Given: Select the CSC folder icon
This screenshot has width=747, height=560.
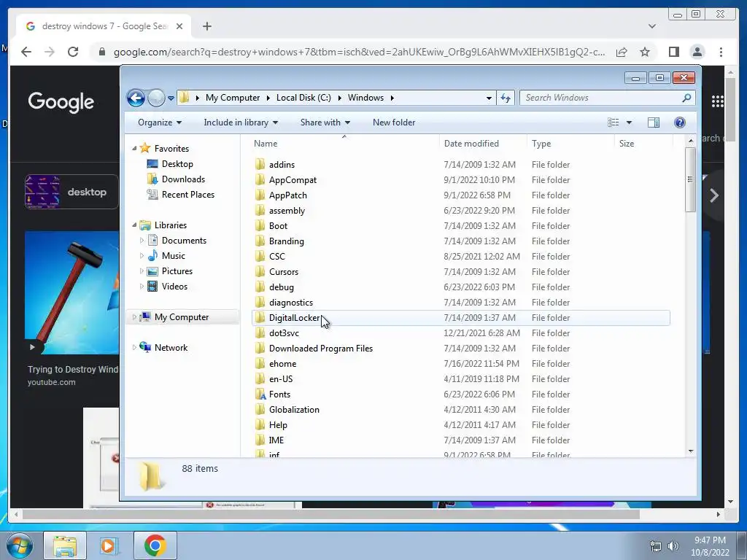Looking at the screenshot, I should pyautogui.click(x=260, y=256).
